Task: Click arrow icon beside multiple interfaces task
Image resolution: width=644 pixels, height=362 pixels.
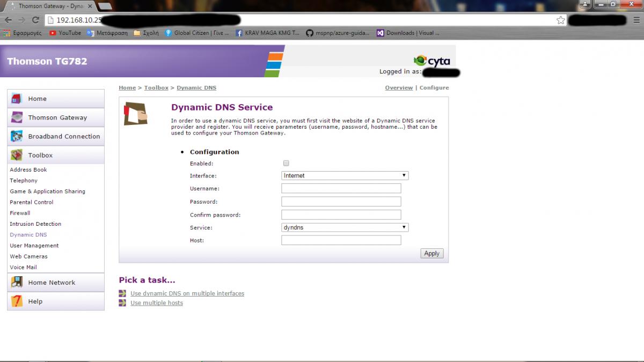Action: (123, 293)
